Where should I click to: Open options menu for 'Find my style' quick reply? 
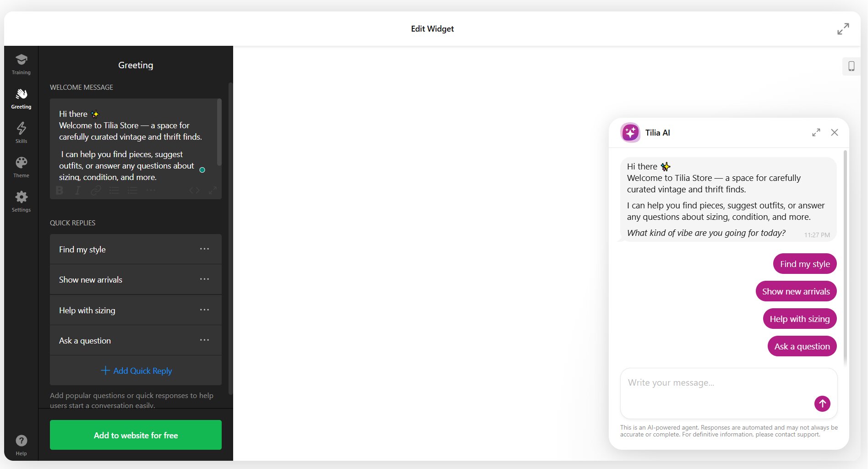[x=204, y=249]
